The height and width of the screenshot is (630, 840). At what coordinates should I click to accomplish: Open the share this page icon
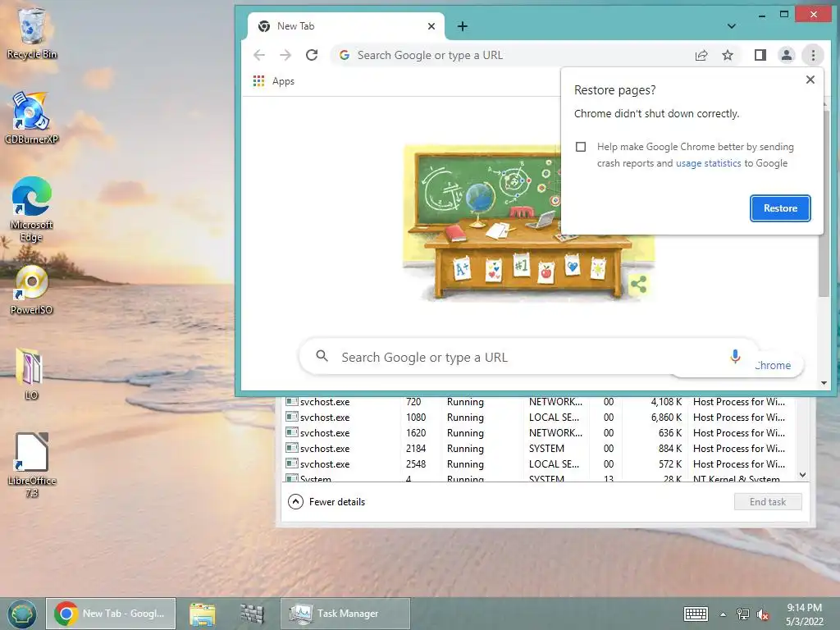tap(701, 55)
